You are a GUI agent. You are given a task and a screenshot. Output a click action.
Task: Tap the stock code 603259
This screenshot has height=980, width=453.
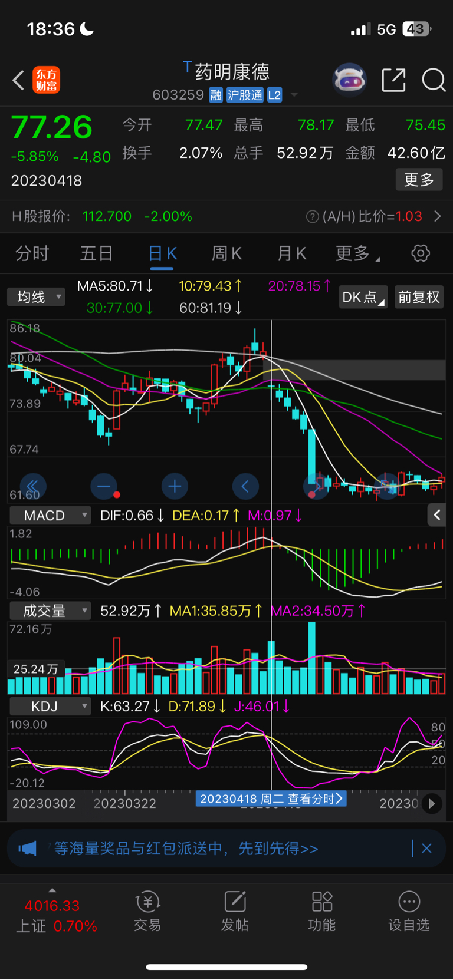coord(178,95)
